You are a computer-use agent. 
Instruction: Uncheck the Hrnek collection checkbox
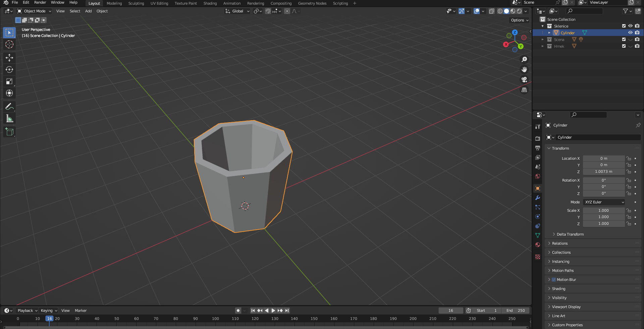pos(624,46)
